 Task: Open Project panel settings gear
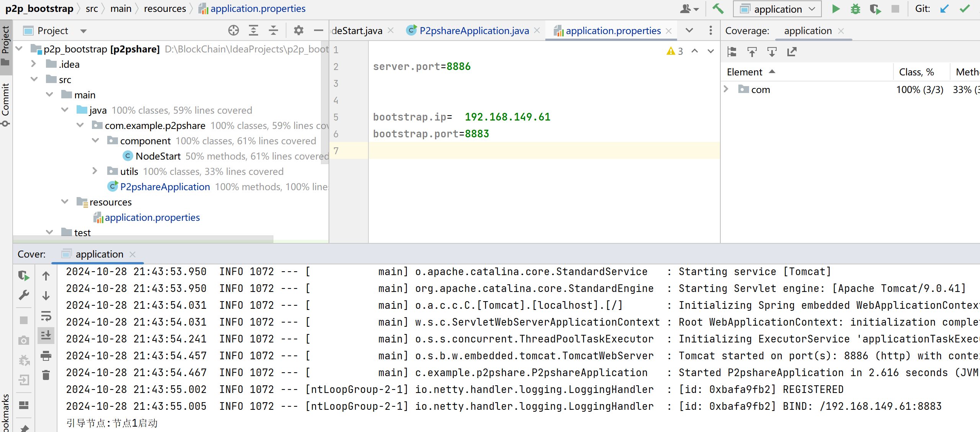[298, 31]
